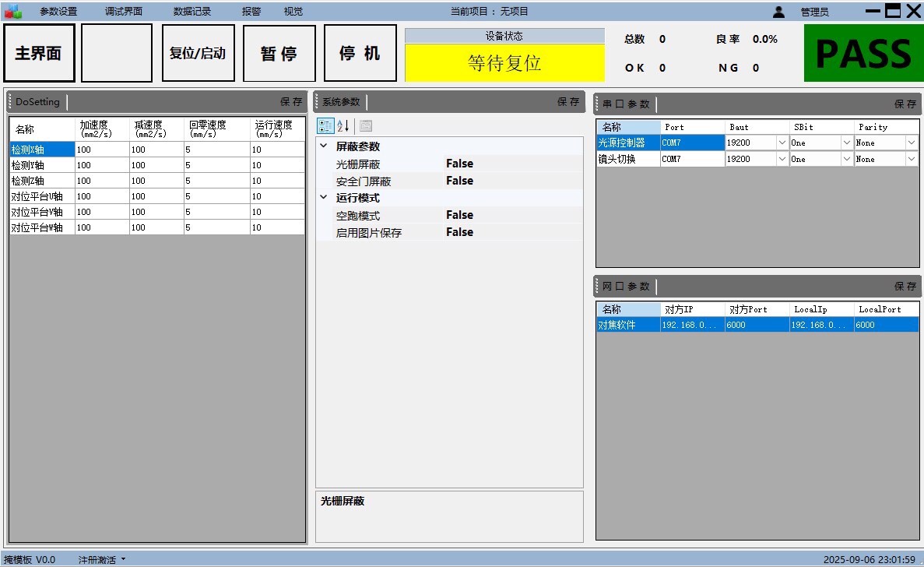This screenshot has width=924, height=567.
Task: Open Baut dropdown for 镜头切换
Action: (x=782, y=159)
